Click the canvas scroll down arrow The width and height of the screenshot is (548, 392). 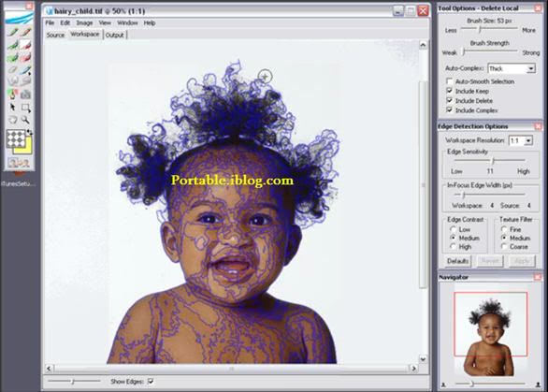[423, 359]
